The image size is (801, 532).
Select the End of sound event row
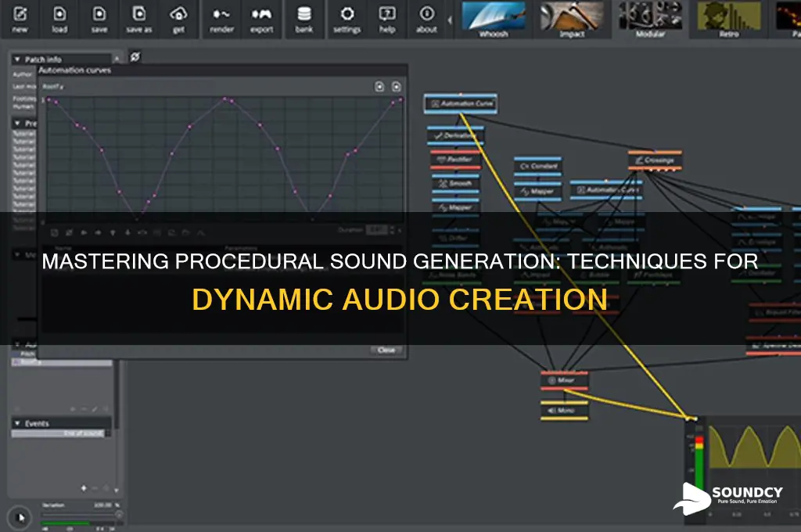[x=59, y=433]
